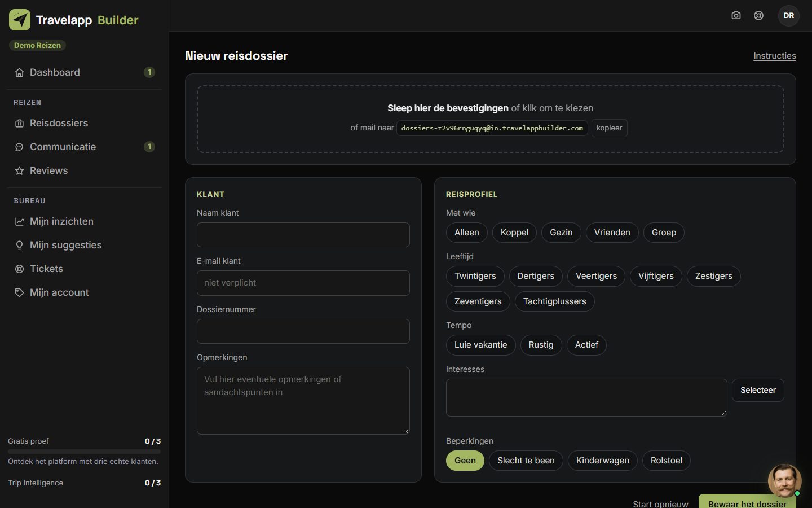812x508 pixels.
Task: Click the confirmation file drop zone
Action: (x=491, y=119)
